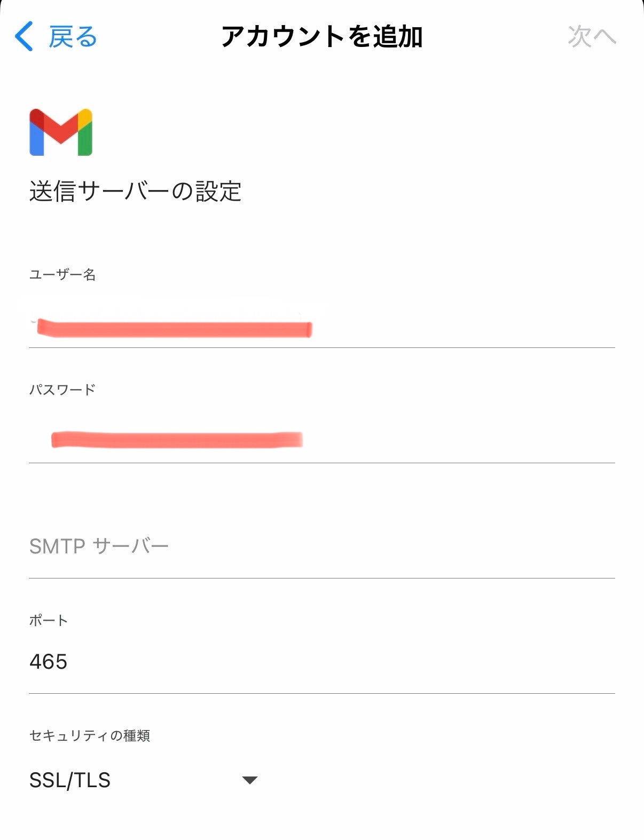The image size is (644, 840).
Task: Click empty area right of port number
Action: point(342,662)
